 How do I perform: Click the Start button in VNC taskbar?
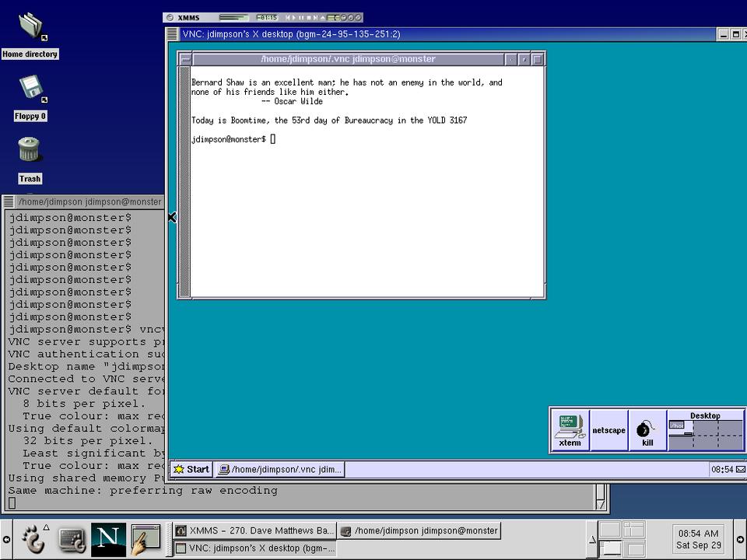(x=191, y=469)
